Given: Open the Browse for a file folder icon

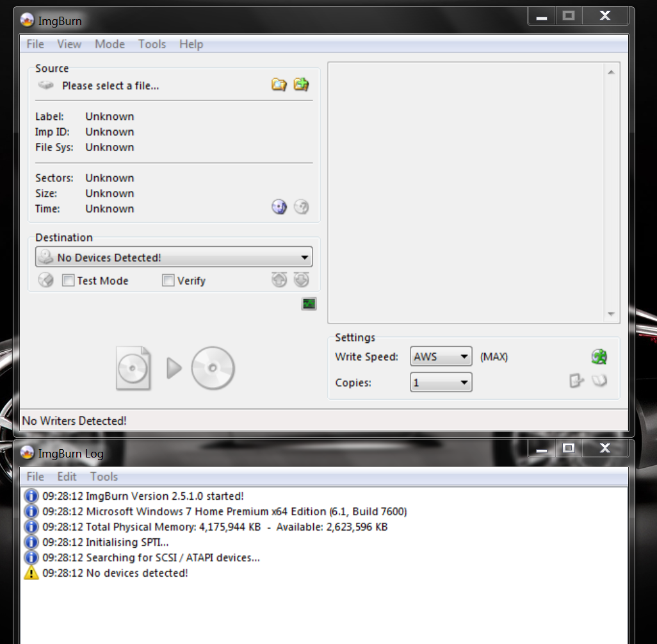Looking at the screenshot, I should click(x=279, y=84).
